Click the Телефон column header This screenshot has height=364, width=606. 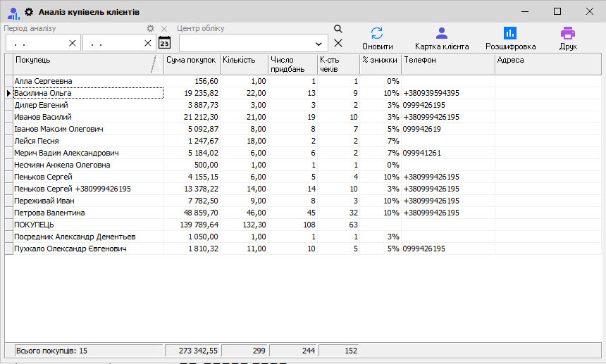447,61
